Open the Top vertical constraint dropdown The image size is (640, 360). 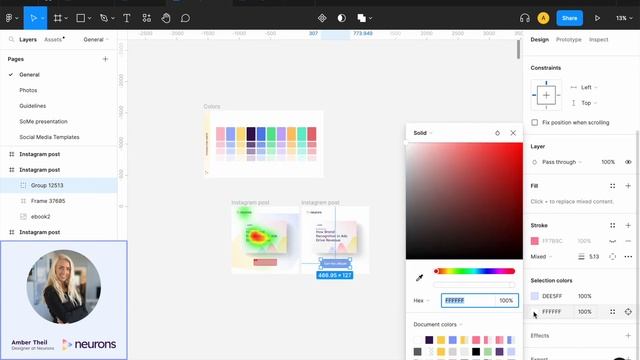coord(589,103)
